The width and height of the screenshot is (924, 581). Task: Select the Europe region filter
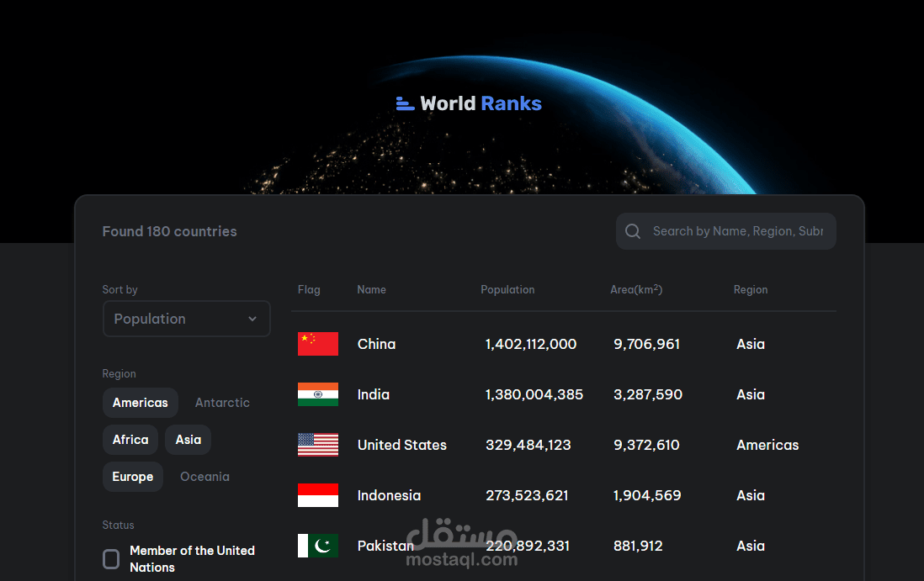coord(132,476)
